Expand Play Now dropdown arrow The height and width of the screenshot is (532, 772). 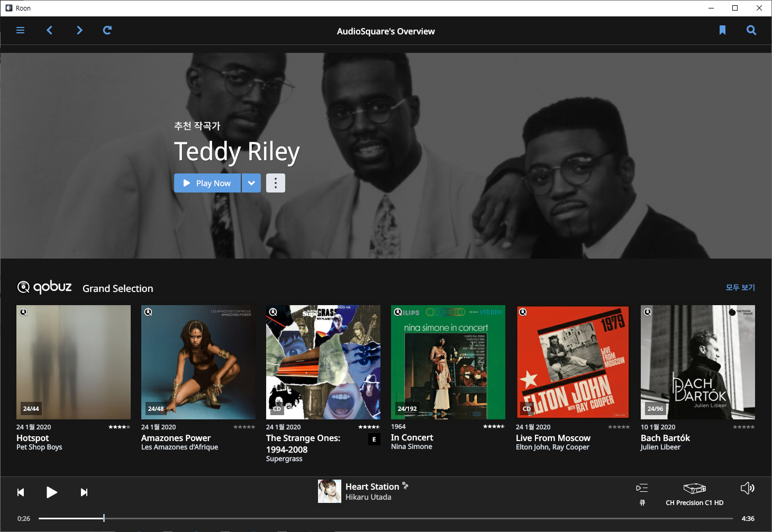pyautogui.click(x=251, y=183)
